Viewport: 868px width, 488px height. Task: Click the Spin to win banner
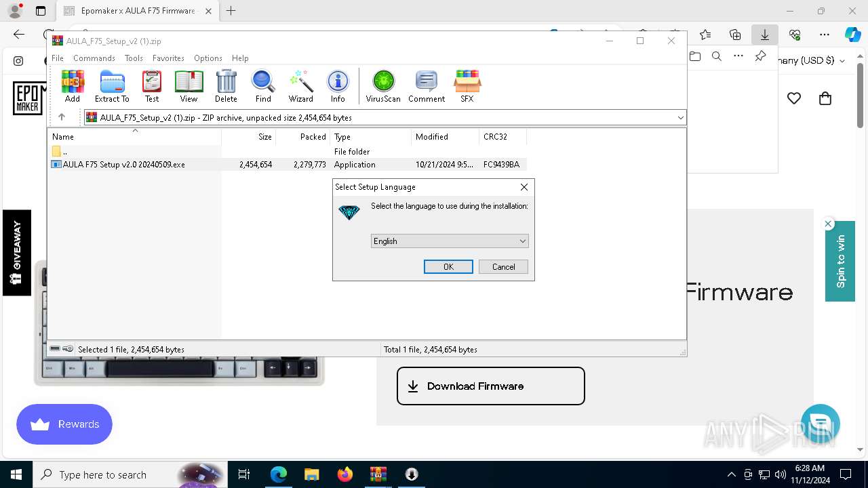tap(840, 261)
